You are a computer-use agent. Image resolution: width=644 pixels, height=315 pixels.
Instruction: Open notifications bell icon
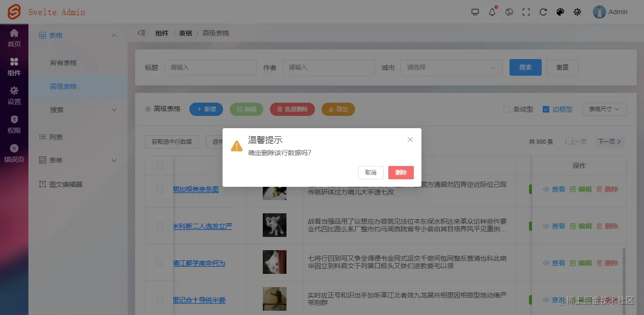click(492, 12)
